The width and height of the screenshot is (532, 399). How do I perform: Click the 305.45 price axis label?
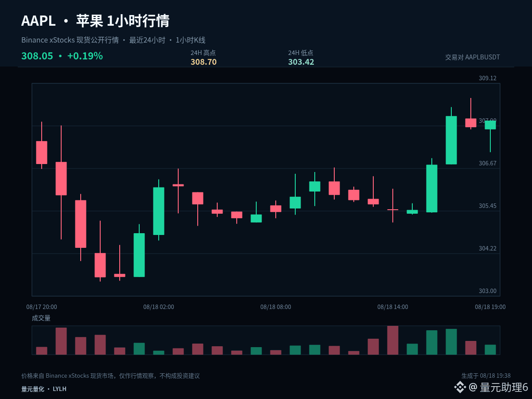point(488,206)
